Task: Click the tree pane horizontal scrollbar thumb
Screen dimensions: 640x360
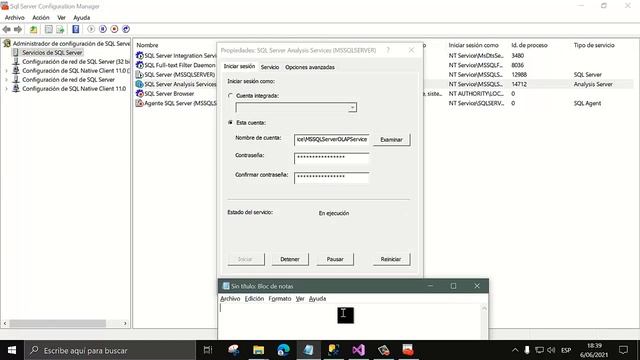Action: tap(58, 323)
